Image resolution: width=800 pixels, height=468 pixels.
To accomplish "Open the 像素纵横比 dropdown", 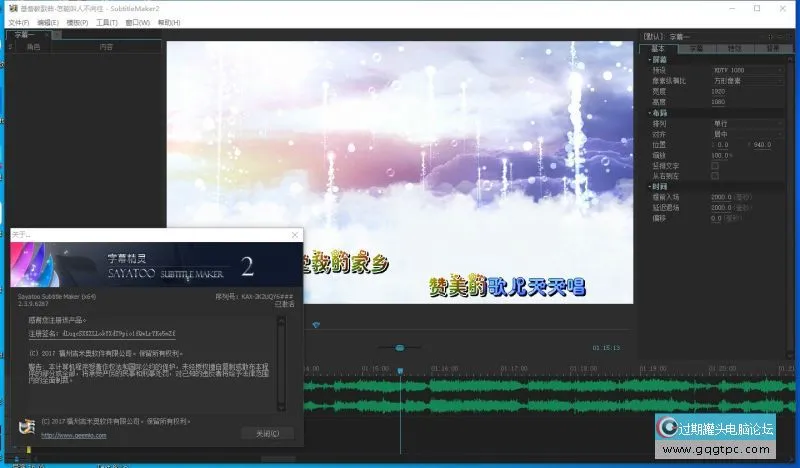I will pyautogui.click(x=746, y=80).
